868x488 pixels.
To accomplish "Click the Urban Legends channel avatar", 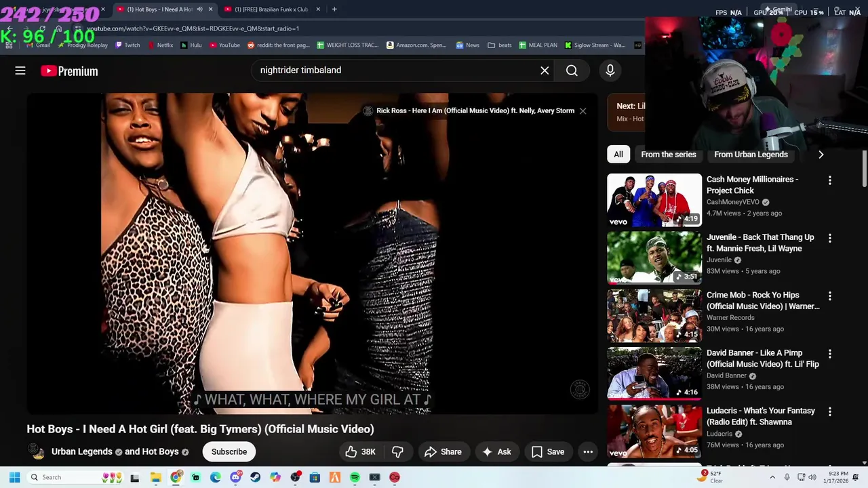I will click(36, 451).
